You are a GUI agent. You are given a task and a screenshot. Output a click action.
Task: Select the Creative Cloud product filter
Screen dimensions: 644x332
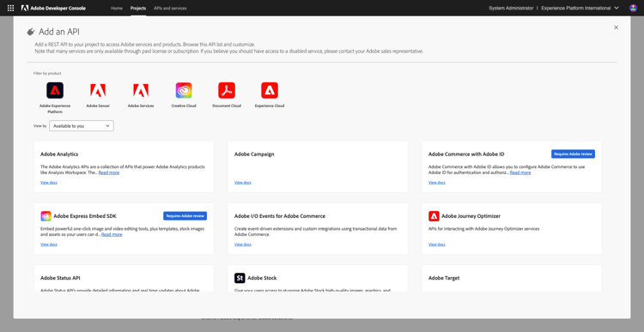click(x=184, y=90)
